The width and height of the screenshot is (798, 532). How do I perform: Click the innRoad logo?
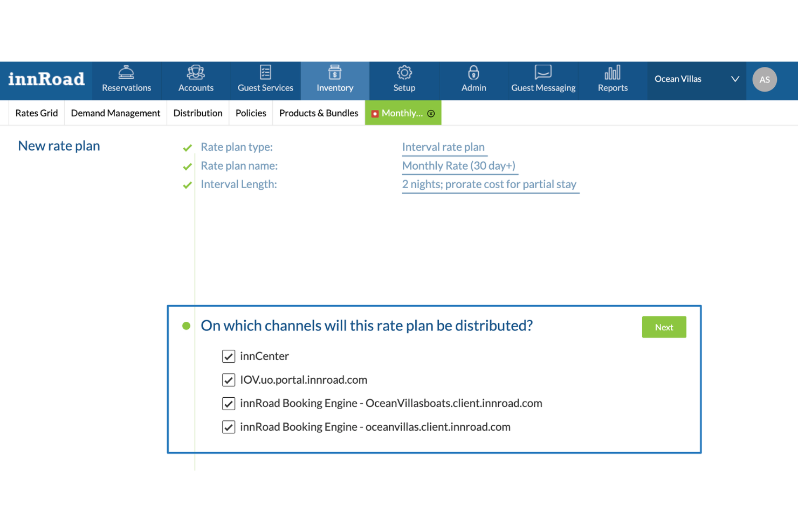(x=46, y=79)
